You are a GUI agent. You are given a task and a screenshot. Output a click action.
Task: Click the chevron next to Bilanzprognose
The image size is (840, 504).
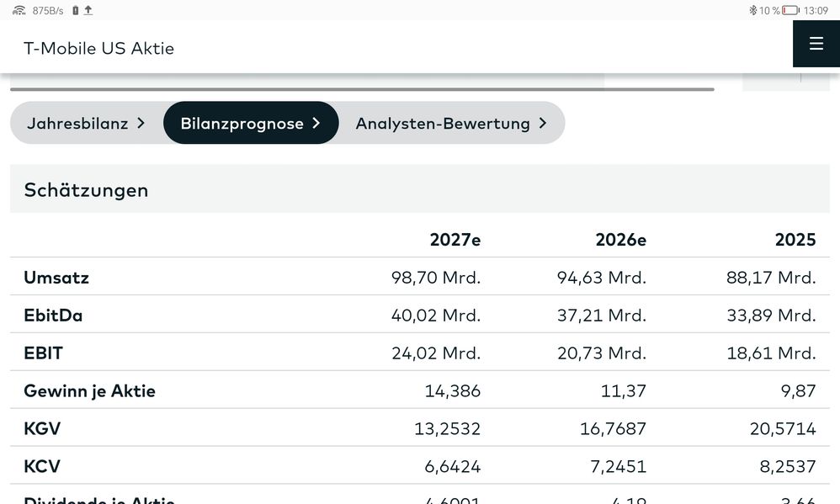[x=316, y=123]
